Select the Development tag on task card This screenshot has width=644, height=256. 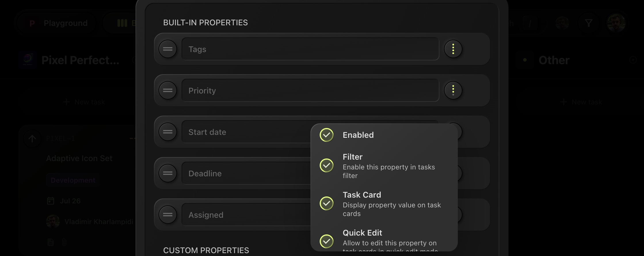73,180
